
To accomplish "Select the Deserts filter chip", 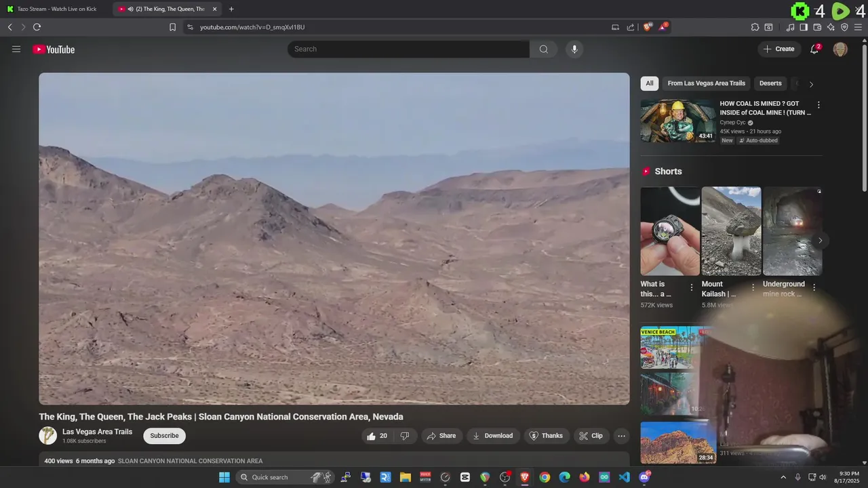I will click(x=770, y=83).
